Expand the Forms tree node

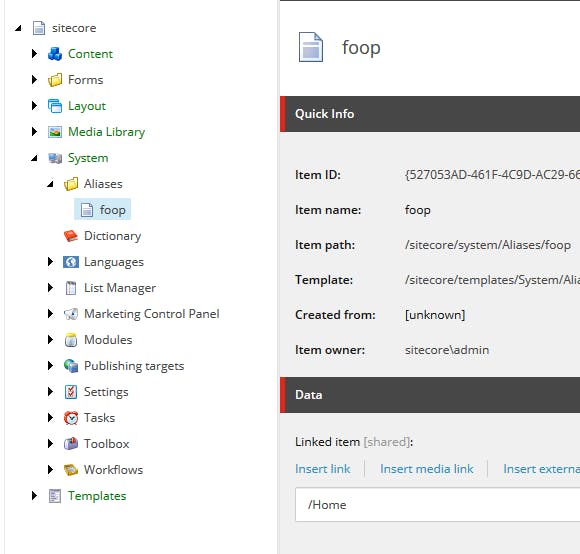pos(34,80)
